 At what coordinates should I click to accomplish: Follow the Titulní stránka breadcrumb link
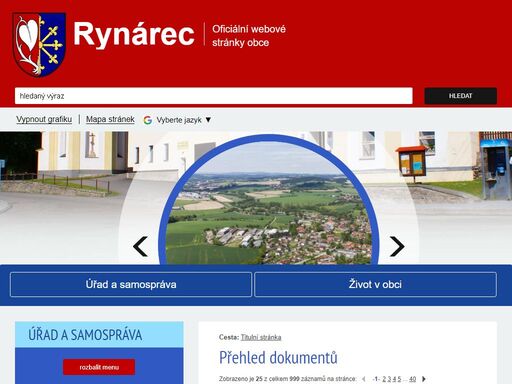pos(261,337)
